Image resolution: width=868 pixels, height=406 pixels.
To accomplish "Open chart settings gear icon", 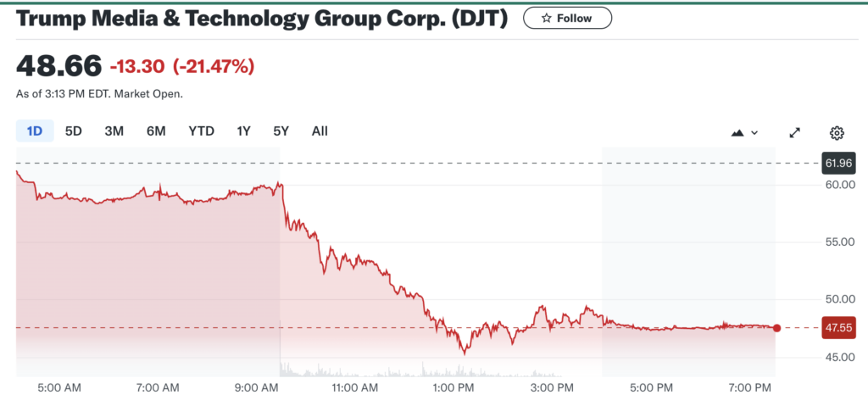I will tap(837, 132).
